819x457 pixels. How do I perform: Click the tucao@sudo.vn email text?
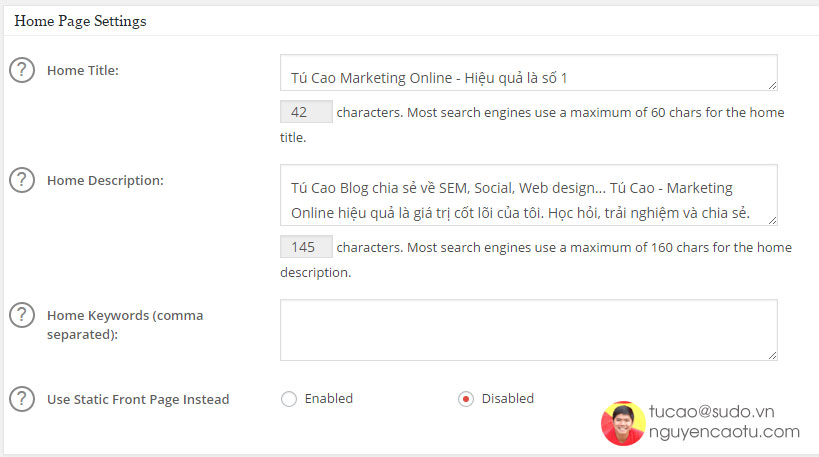click(x=712, y=412)
